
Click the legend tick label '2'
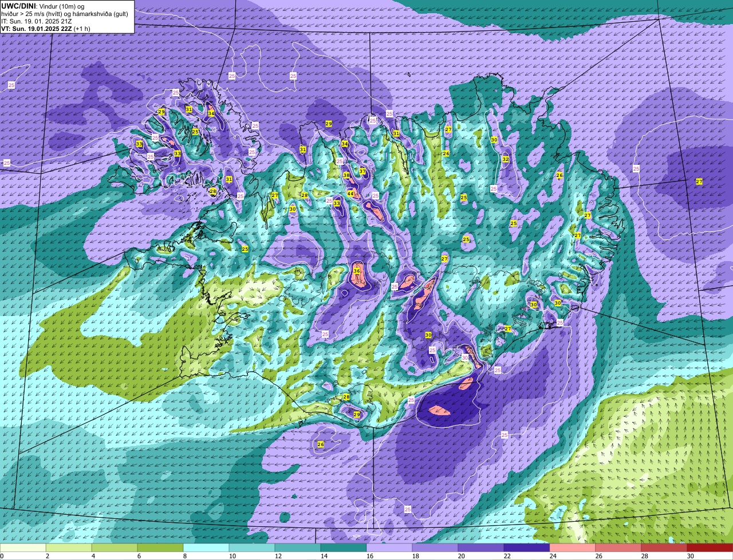(x=47, y=556)
